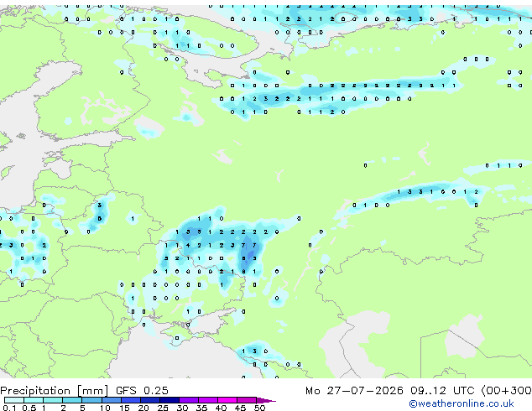This screenshot has height=411, width=532.
Task: Click the "45" legend scale label
Action: tap(240, 408)
